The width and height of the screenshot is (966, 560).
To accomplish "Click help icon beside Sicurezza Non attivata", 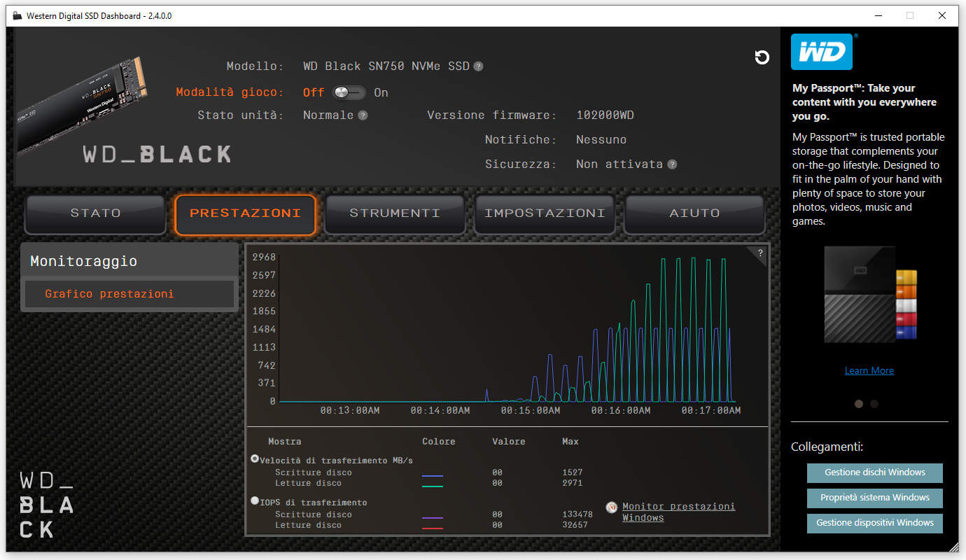I will tap(672, 164).
